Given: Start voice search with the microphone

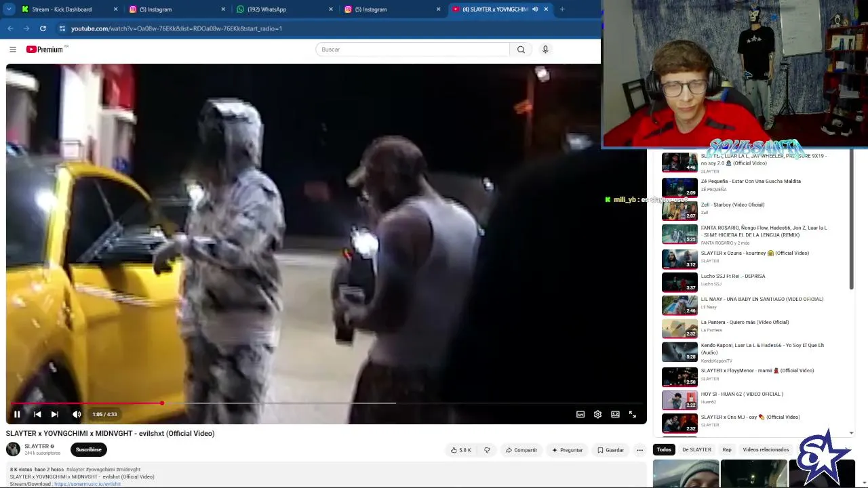Looking at the screenshot, I should pos(545,49).
